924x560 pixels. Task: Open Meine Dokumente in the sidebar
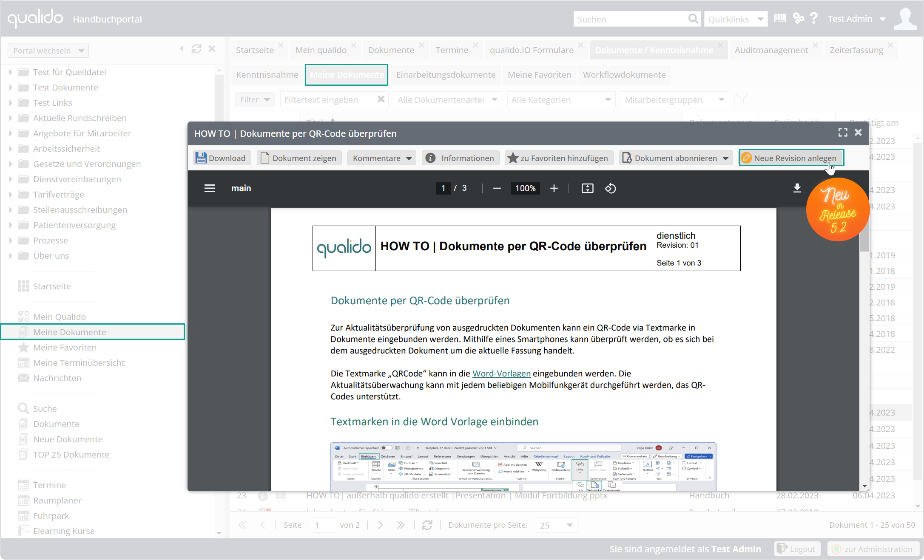[92, 332]
